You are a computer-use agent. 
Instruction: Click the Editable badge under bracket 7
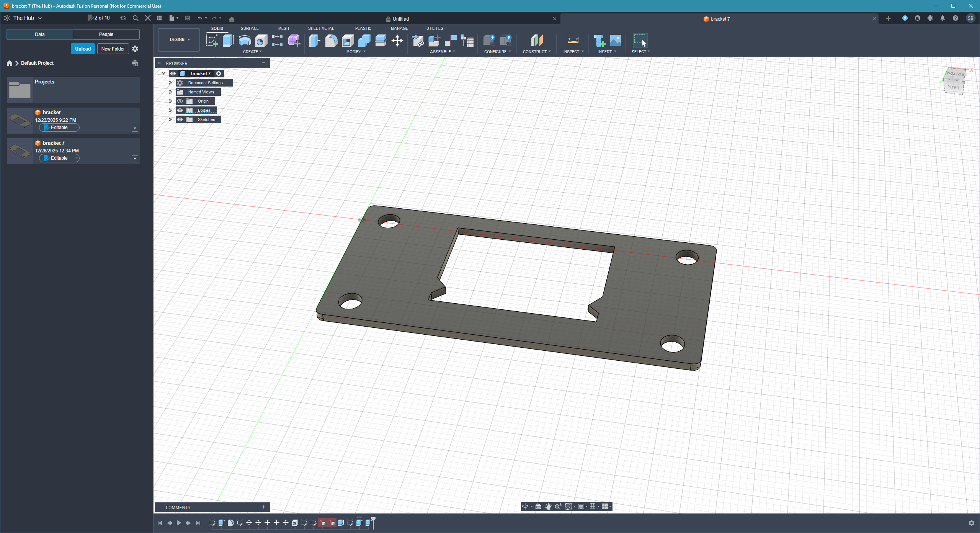click(59, 158)
